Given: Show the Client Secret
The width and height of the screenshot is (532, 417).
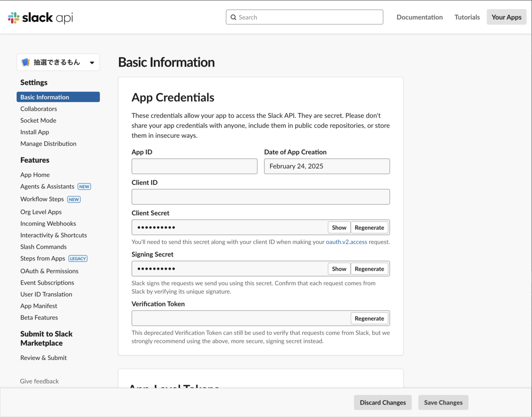Looking at the screenshot, I should click(339, 227).
